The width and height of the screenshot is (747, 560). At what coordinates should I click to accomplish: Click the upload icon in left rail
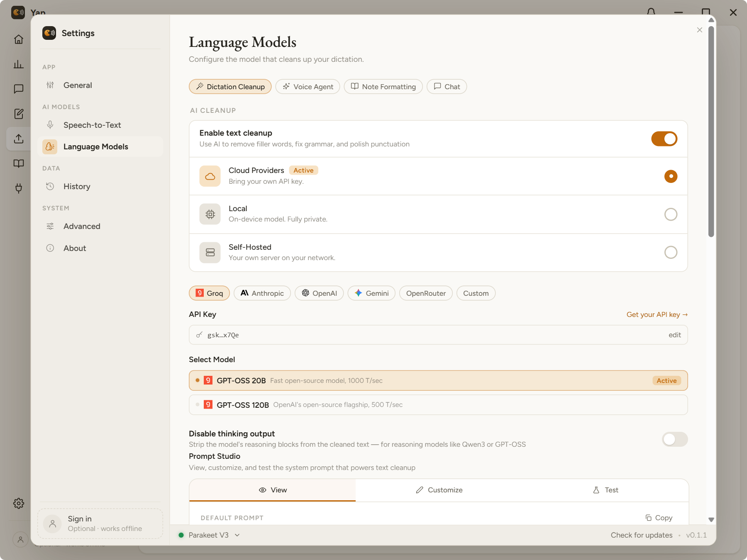click(19, 139)
